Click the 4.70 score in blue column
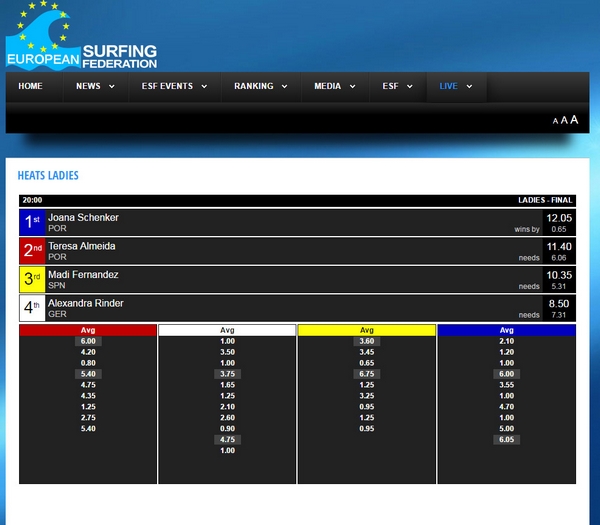The image size is (600, 525). click(x=507, y=407)
